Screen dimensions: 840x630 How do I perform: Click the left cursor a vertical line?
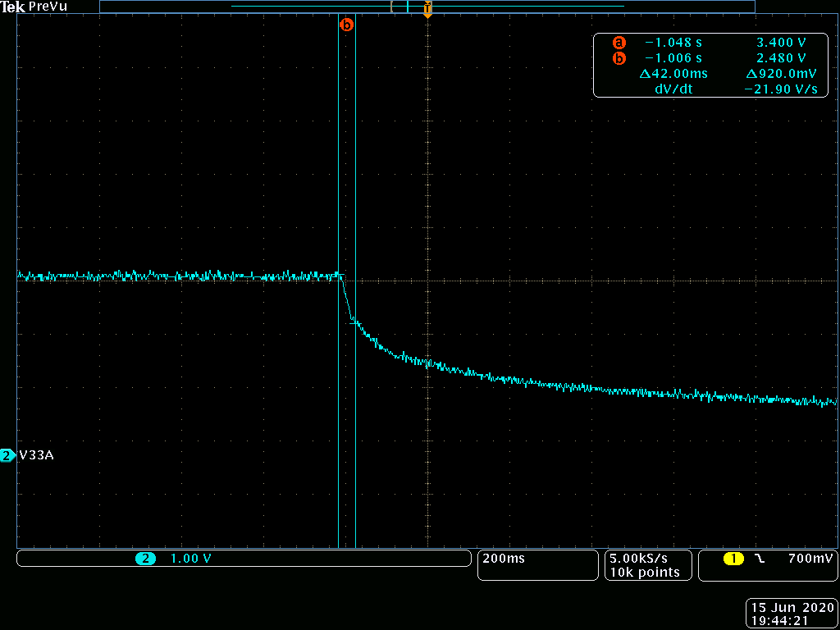click(x=339, y=281)
